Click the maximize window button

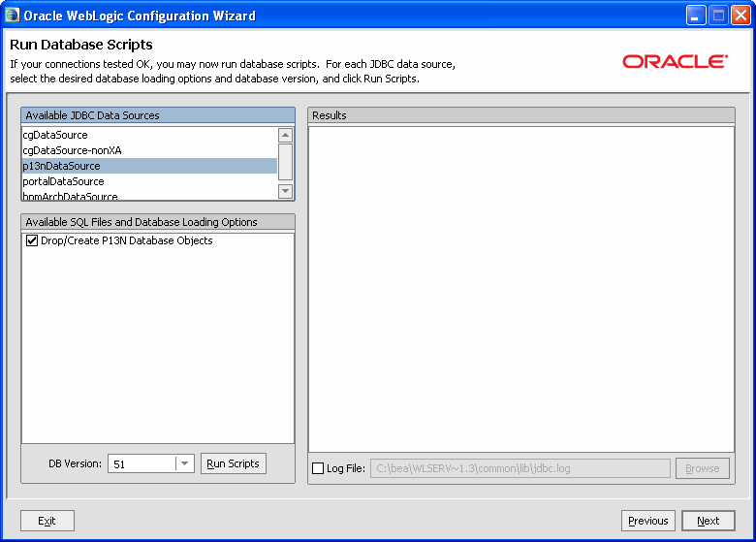(718, 16)
